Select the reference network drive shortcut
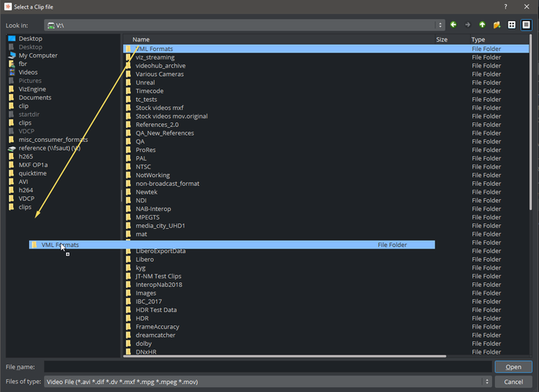The height and width of the screenshot is (392, 539). (x=43, y=148)
